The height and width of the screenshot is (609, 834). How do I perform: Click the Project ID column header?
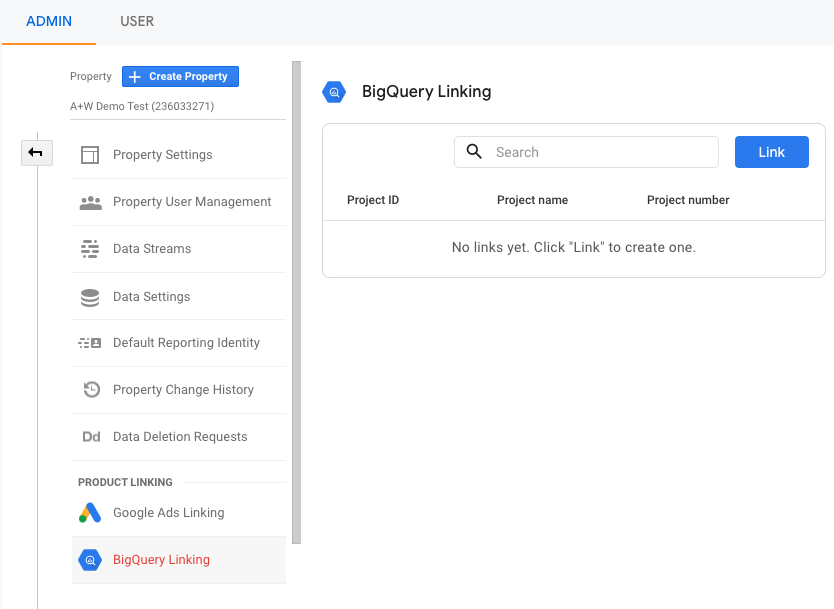pyautogui.click(x=373, y=200)
